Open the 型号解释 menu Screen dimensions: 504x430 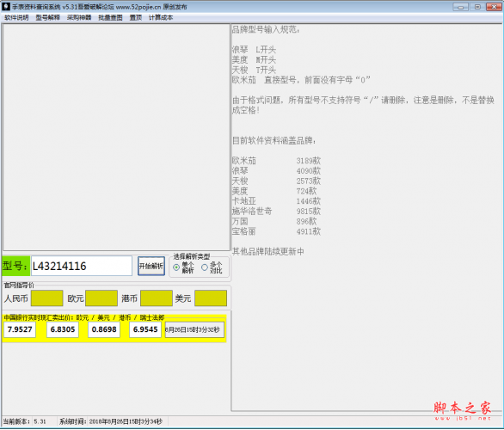(47, 18)
